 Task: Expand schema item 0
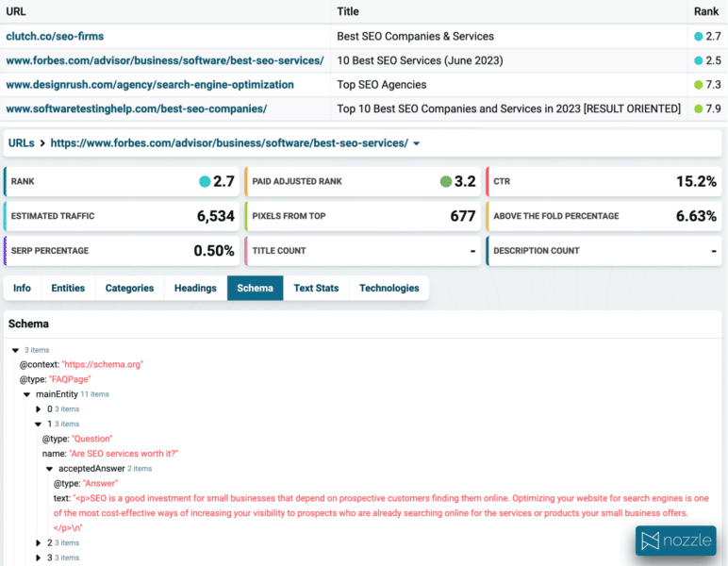tap(39, 409)
